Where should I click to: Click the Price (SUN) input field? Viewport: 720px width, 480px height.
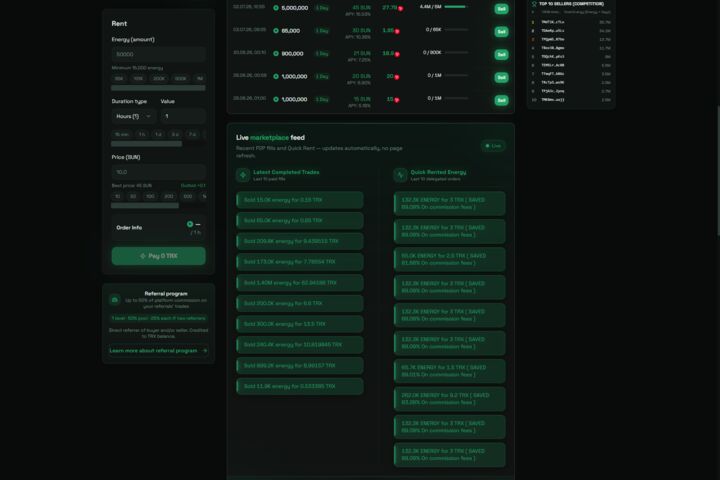[x=158, y=172]
